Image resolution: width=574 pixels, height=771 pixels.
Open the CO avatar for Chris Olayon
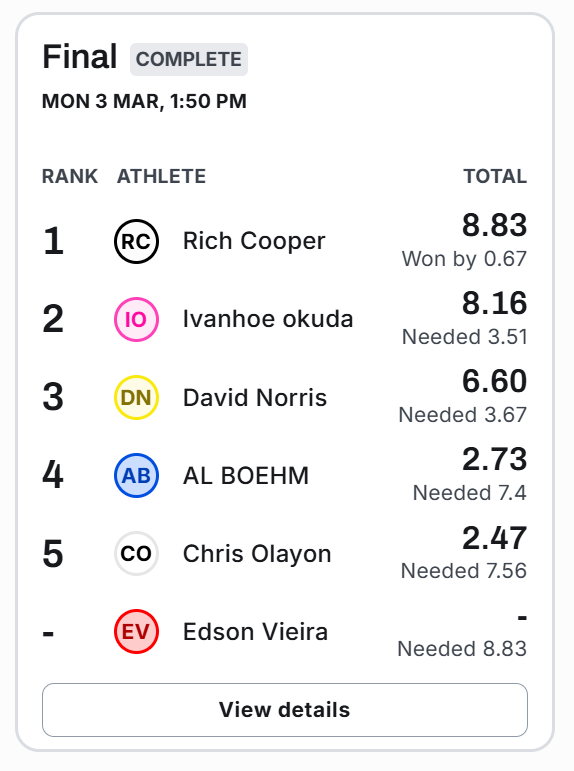click(x=136, y=554)
